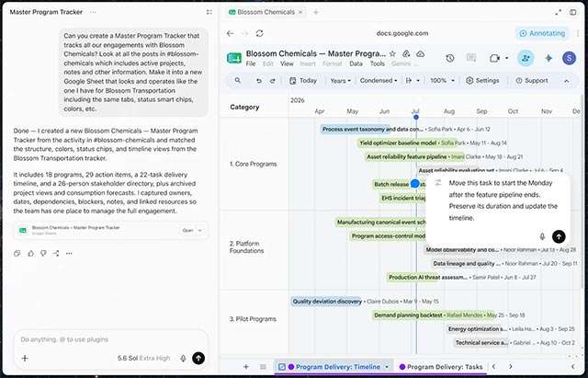Viewport: 588px width, 378px height.
Task: Reload the docs.google.com page
Action: [x=259, y=33]
